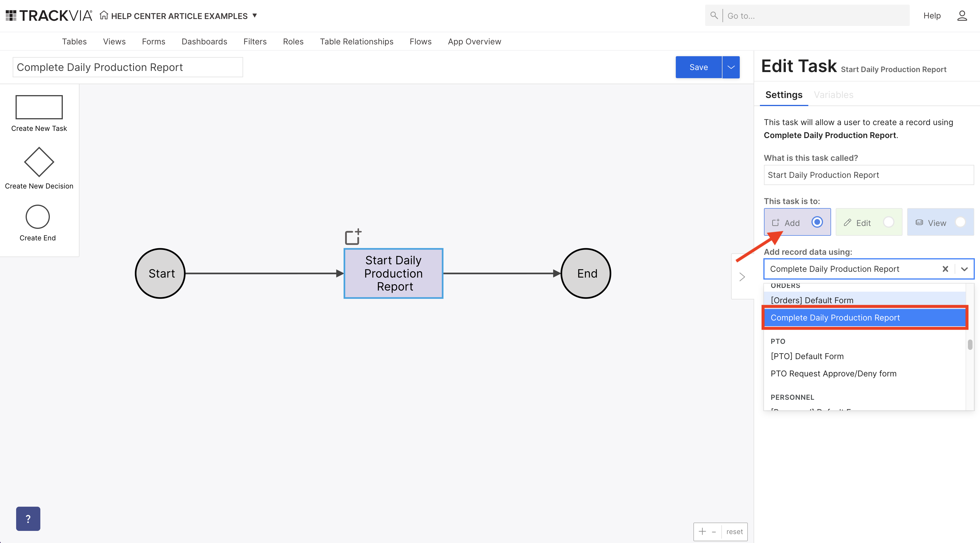Click the View icon in task type
Screen dimensions: 980x543
coord(919,223)
